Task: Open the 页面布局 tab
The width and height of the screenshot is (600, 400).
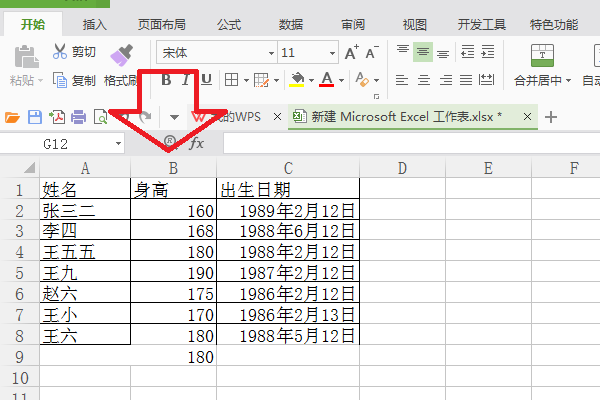Action: pos(162,25)
